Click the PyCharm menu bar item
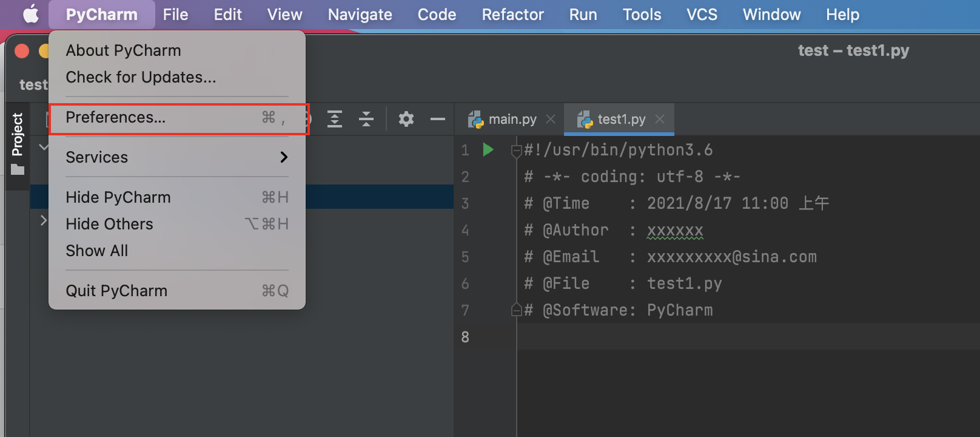 101,15
